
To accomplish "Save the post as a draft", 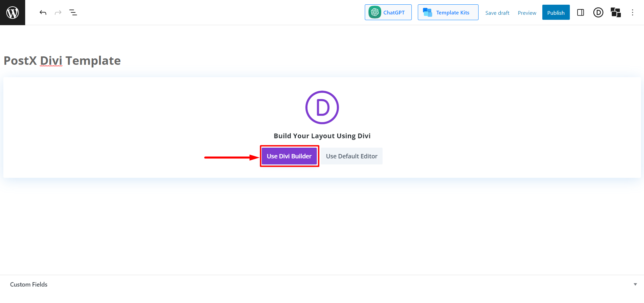I will tap(497, 13).
